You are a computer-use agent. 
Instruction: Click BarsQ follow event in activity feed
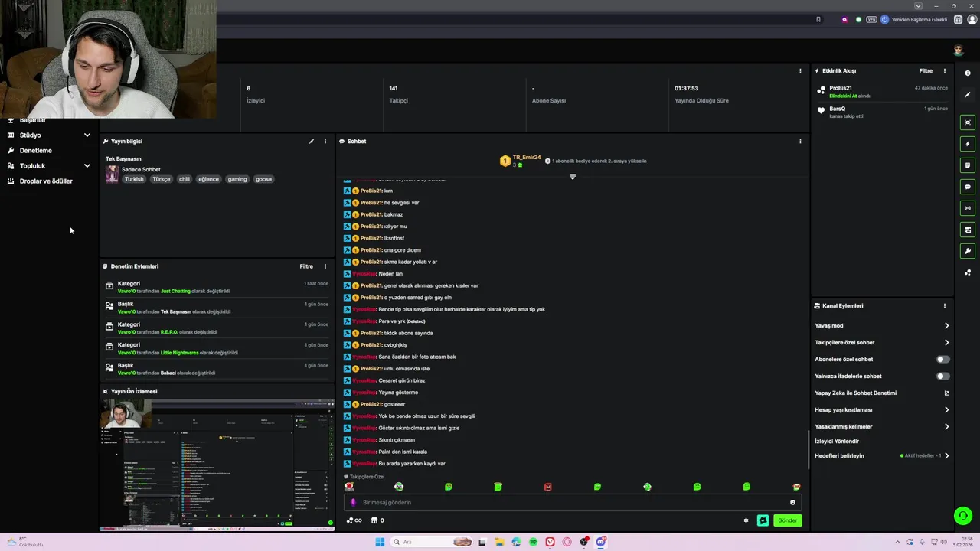point(882,112)
